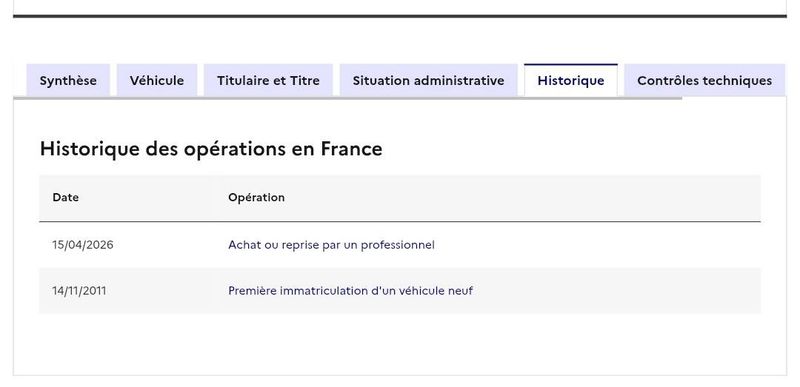The height and width of the screenshot is (387, 800).
Task: Click the empty panel area below the table
Action: pos(400,344)
